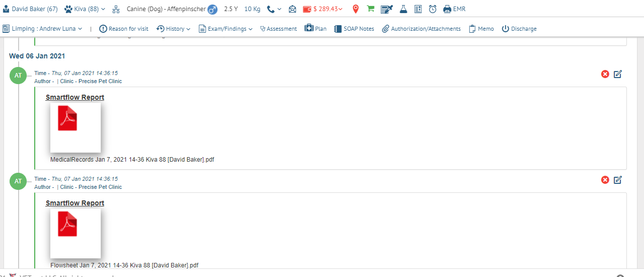Screen dimensions: 644x277
Task: Click the email envelope icon
Action: point(293,9)
